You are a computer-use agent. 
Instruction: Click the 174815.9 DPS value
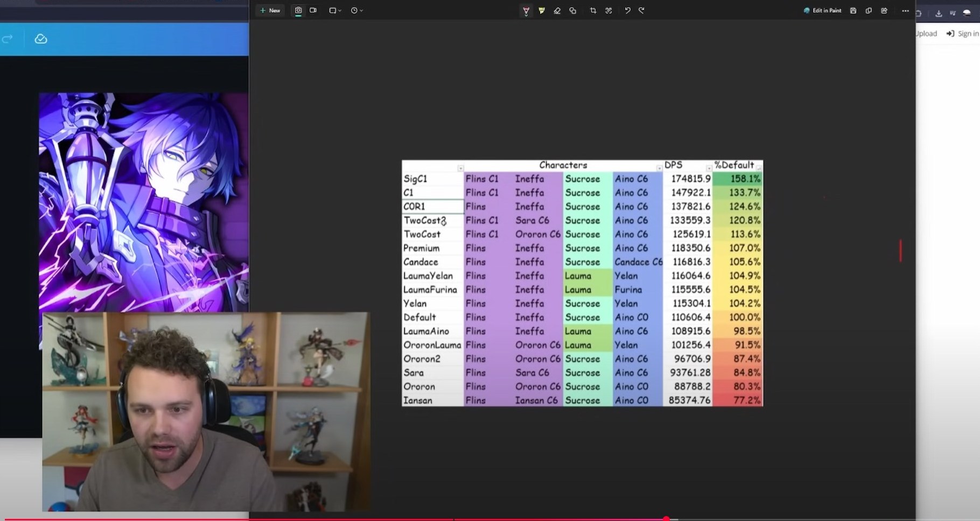pyautogui.click(x=691, y=179)
